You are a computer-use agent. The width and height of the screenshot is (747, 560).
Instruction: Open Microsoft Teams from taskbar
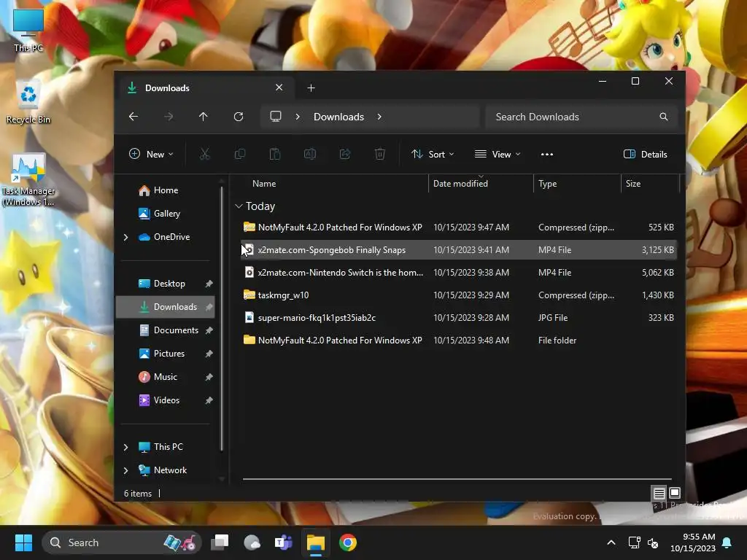tap(284, 542)
